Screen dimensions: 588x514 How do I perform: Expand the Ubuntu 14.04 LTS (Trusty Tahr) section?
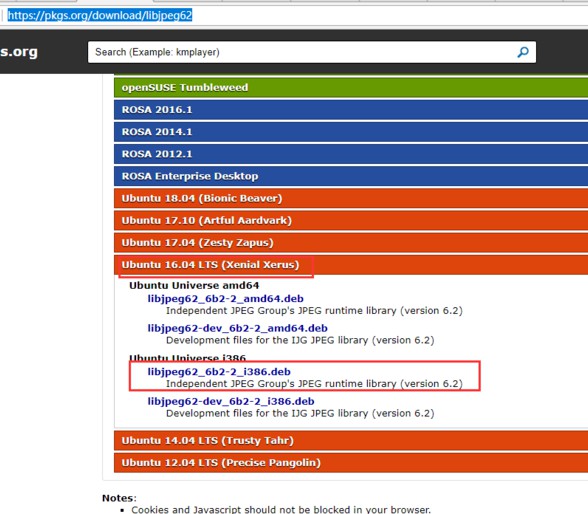click(351, 440)
